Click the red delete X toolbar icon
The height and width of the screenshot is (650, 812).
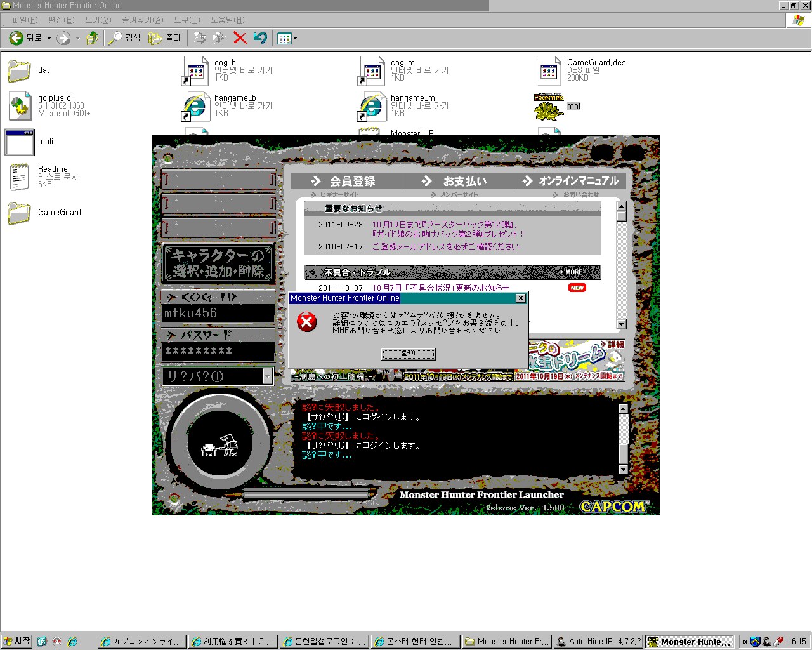coord(240,38)
